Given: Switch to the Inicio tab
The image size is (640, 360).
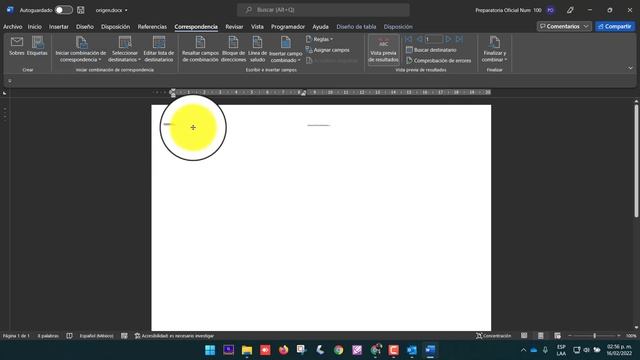Looking at the screenshot, I should 35,27.
